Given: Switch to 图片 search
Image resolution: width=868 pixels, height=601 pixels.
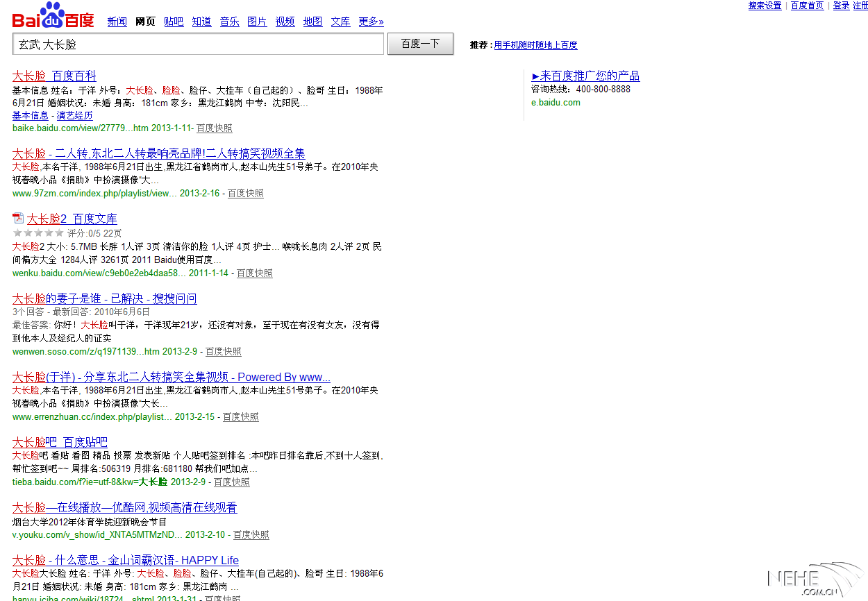Looking at the screenshot, I should pos(257,22).
